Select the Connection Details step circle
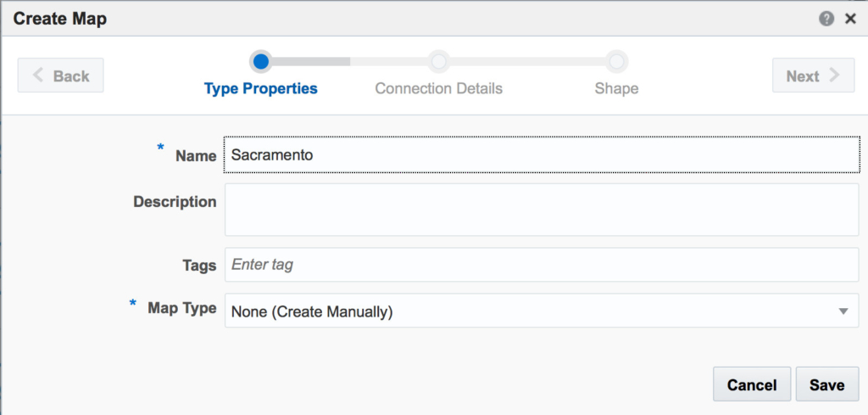 438,61
